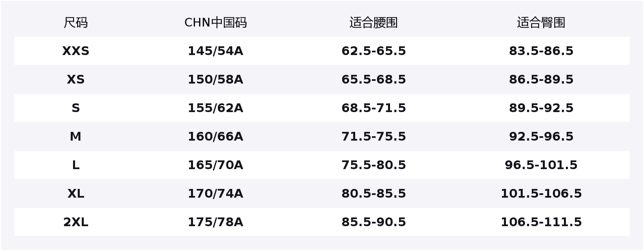Select the XXS size cell

pyautogui.click(x=76, y=51)
